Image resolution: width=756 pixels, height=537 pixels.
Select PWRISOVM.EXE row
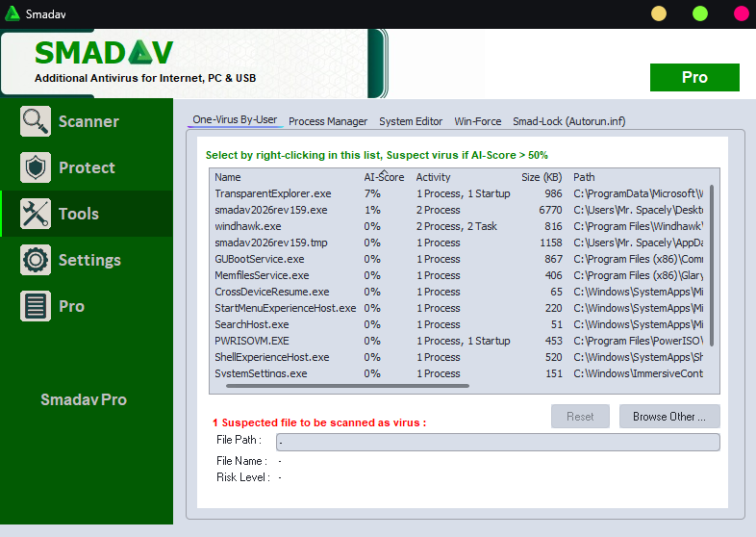tap(458, 341)
